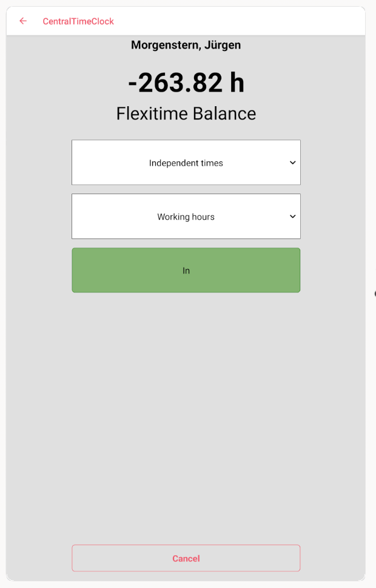Image resolution: width=376 pixels, height=588 pixels.
Task: Click the back arrow icon
Action: coord(23,21)
